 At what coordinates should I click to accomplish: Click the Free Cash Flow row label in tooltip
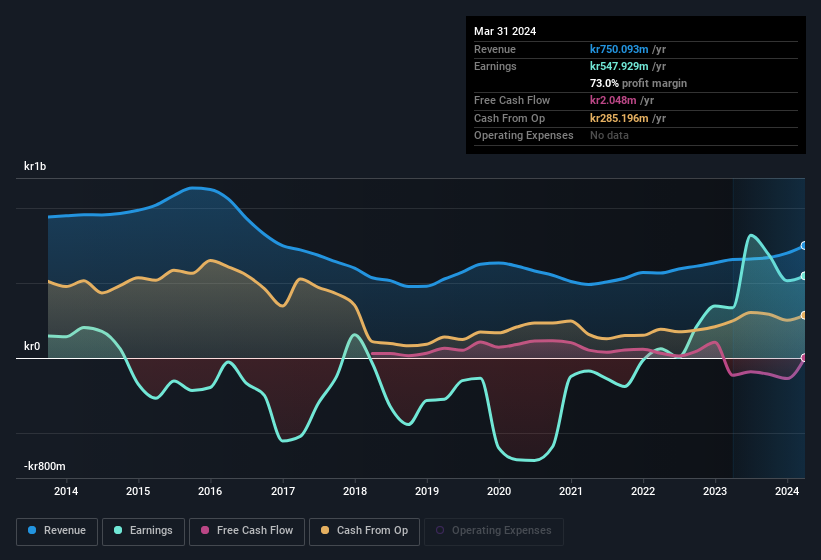pos(512,100)
